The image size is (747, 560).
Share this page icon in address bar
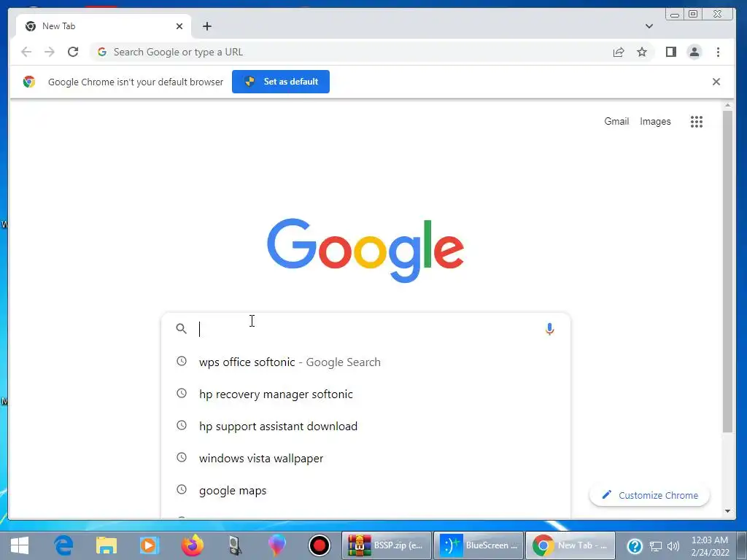pos(619,52)
